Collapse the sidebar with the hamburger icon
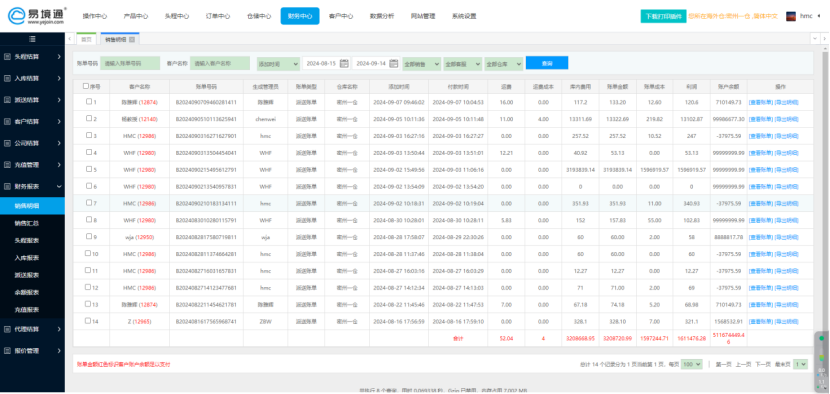This screenshot has height=394, width=830. pyautogui.click(x=32, y=39)
